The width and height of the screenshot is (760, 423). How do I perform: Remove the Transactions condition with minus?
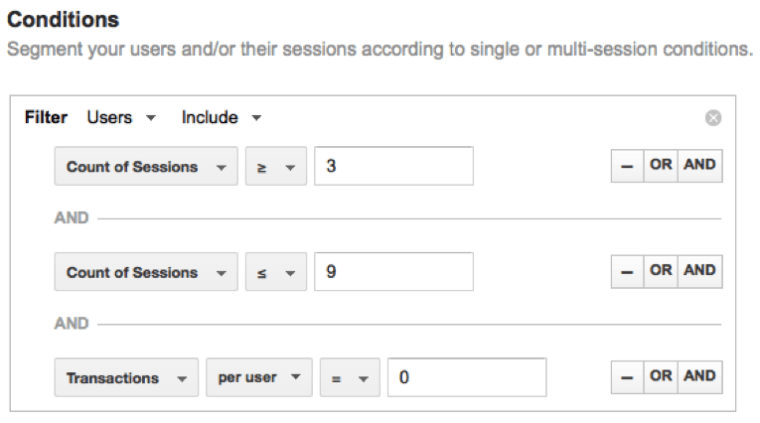coord(627,377)
